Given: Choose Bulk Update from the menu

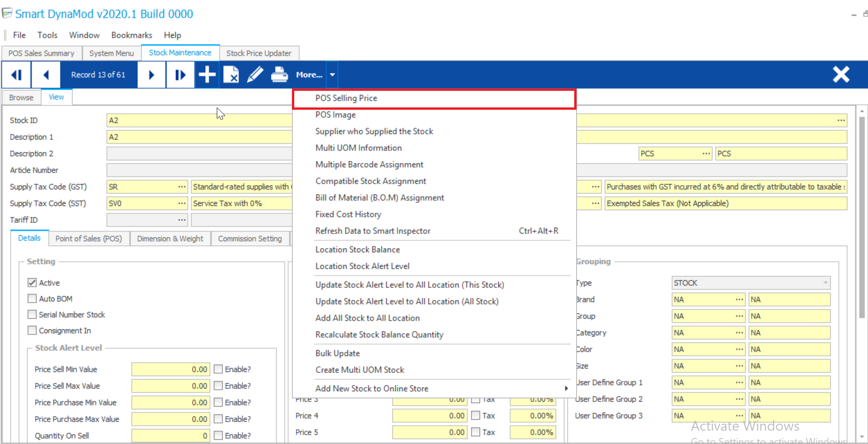Looking at the screenshot, I should coord(434,353).
